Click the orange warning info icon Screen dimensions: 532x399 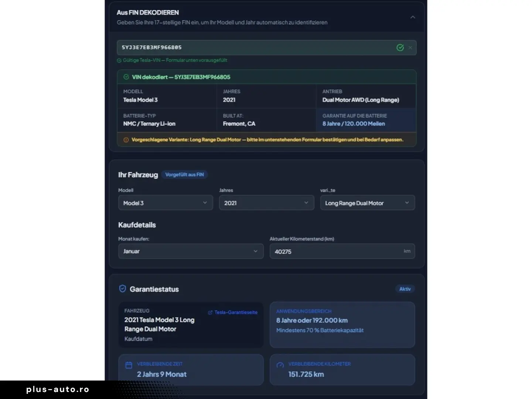[x=126, y=140]
